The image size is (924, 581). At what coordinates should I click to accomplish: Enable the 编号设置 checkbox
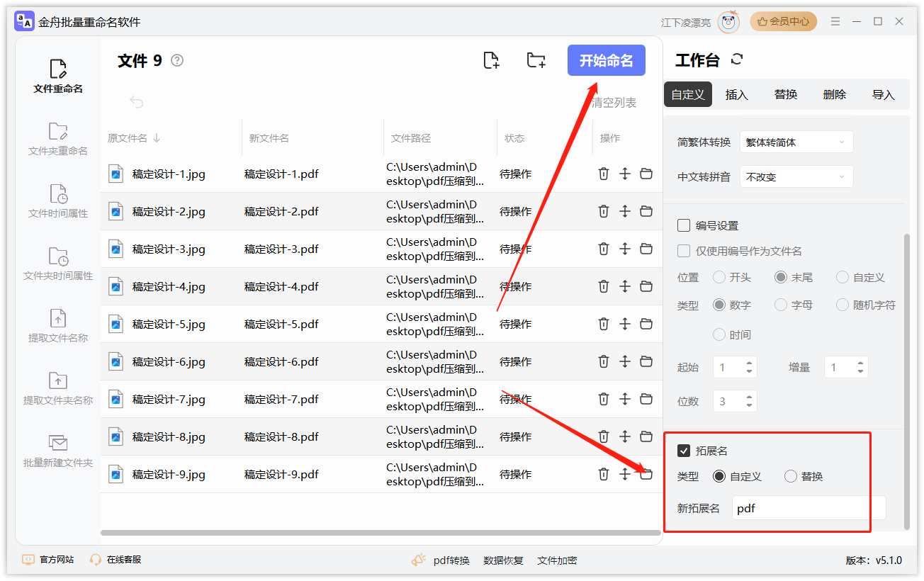(x=684, y=226)
